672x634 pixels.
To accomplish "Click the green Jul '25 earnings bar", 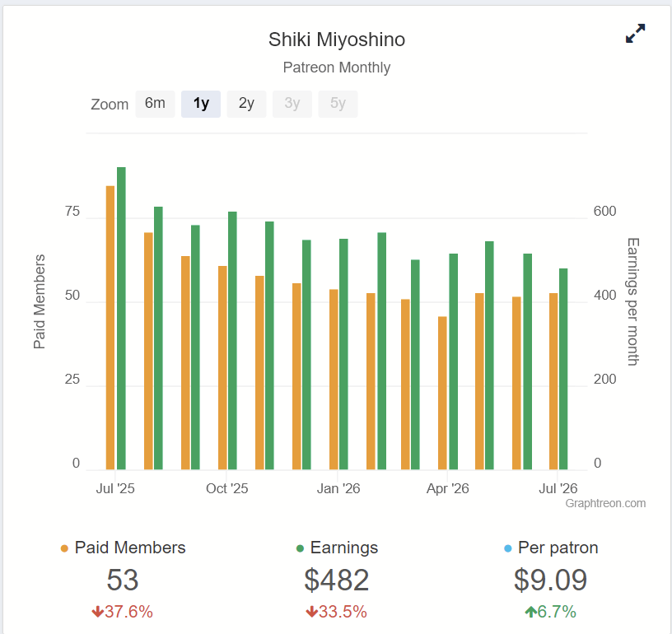I will [121, 319].
